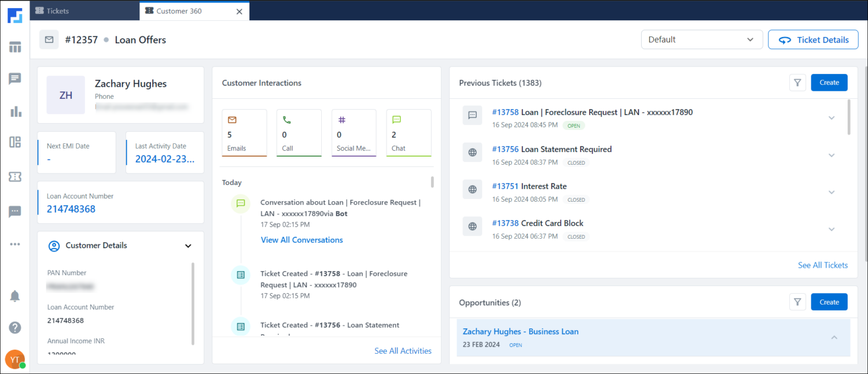Click the notifications bell icon
Screen dimensions: 868x374
pyautogui.click(x=15, y=295)
